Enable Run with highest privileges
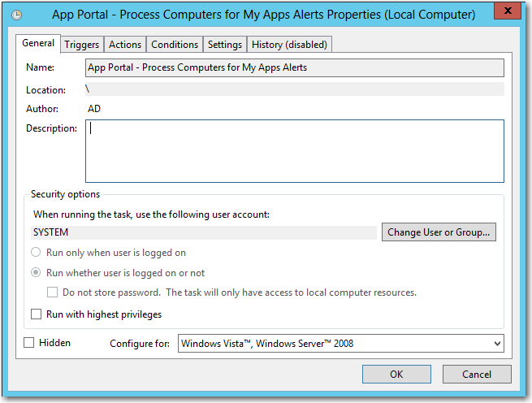This screenshot has height=403, width=532. click(x=37, y=314)
